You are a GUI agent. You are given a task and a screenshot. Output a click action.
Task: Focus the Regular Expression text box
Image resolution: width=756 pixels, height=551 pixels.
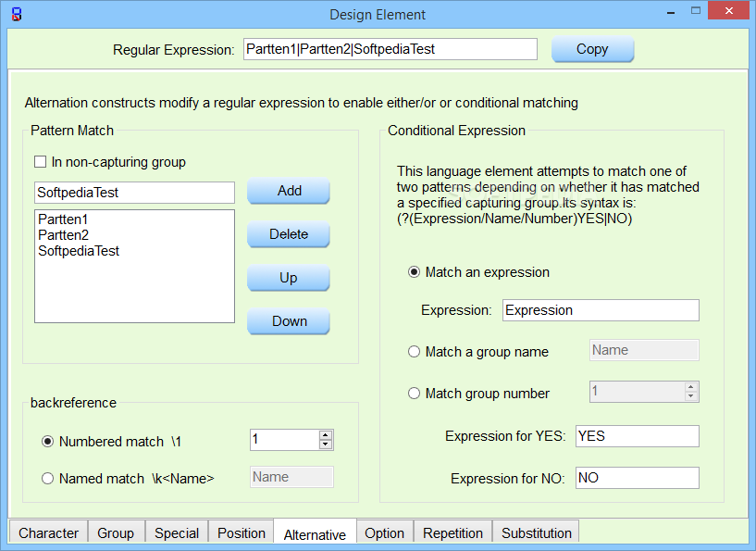[390, 49]
